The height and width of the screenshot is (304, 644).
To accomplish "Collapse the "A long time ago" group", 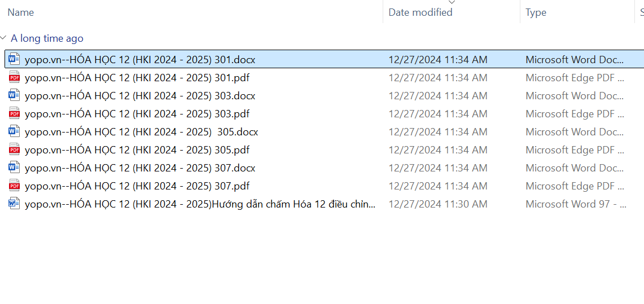I will click(x=4, y=38).
